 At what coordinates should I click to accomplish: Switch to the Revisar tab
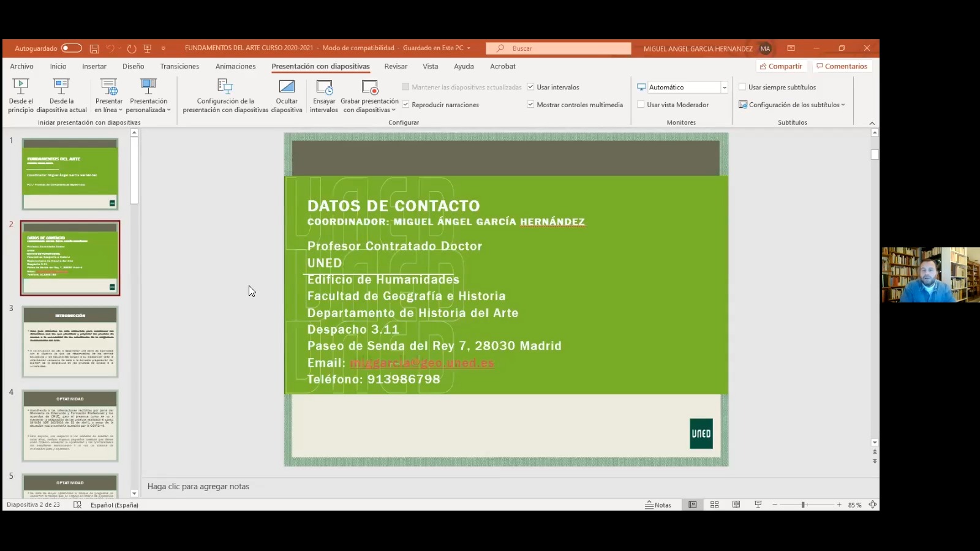tap(396, 66)
